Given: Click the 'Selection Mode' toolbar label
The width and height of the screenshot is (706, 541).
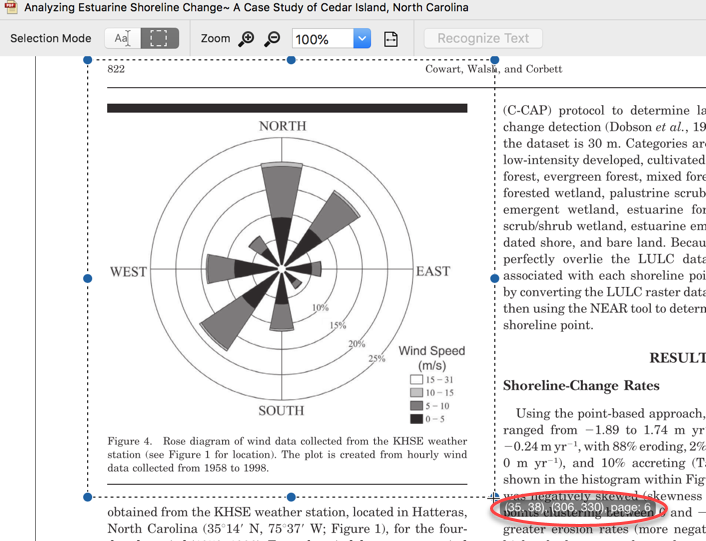Looking at the screenshot, I should [51, 38].
